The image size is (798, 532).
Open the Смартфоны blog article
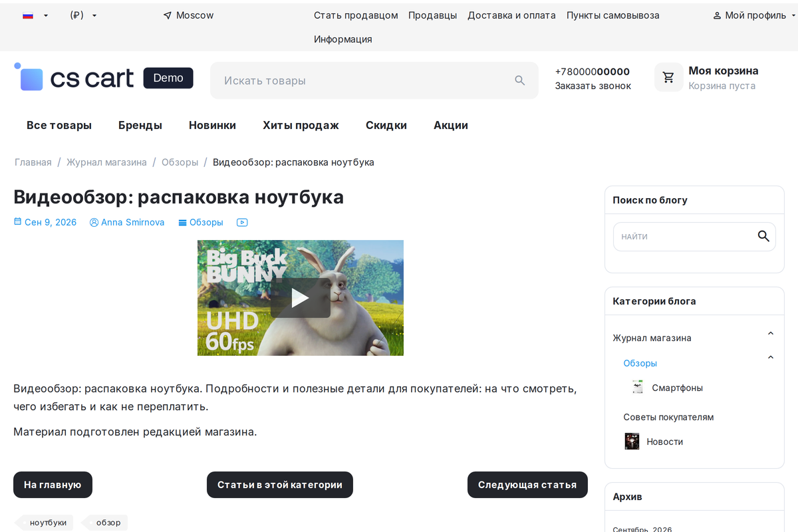point(677,388)
